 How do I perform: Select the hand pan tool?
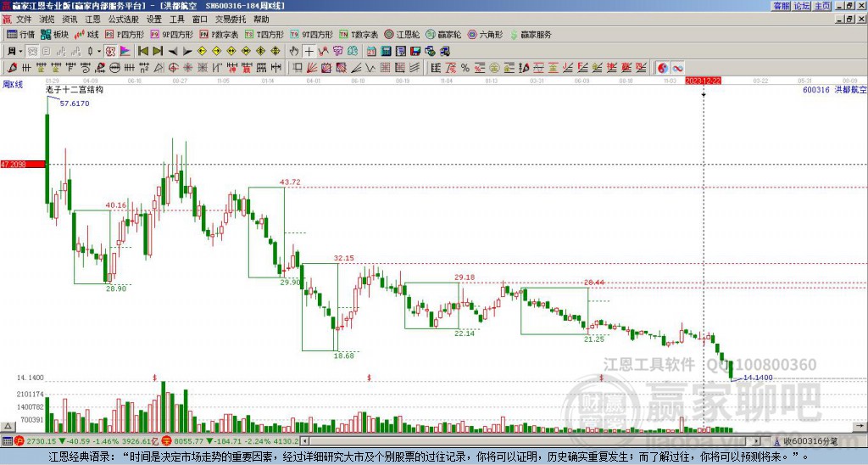tap(294, 51)
